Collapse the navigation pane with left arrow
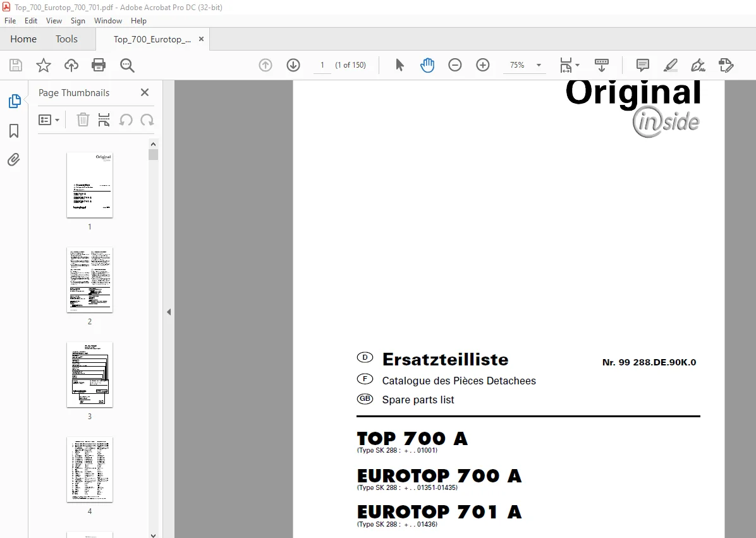Viewport: 756px width, 538px height. [x=169, y=312]
